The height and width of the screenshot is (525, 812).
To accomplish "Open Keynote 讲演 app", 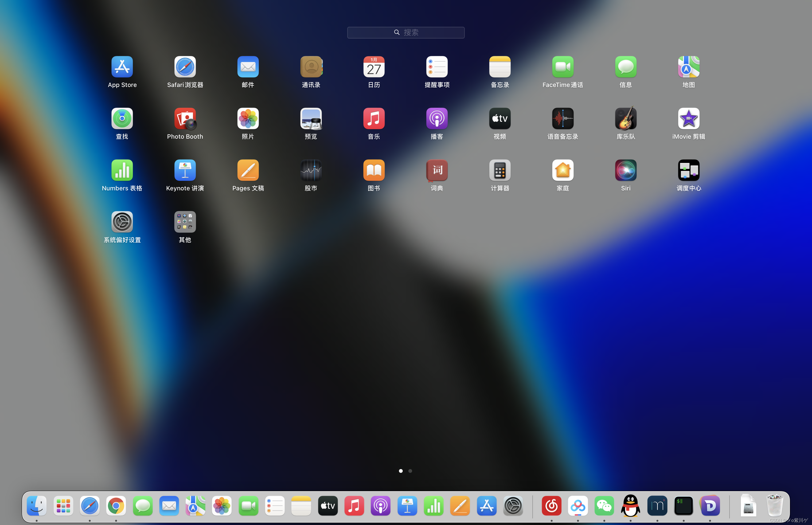I will coord(185,170).
